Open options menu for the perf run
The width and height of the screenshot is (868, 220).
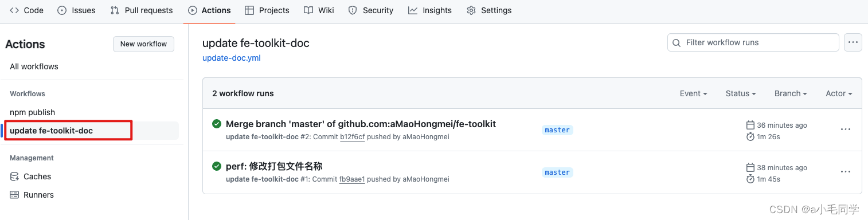pyautogui.click(x=846, y=172)
